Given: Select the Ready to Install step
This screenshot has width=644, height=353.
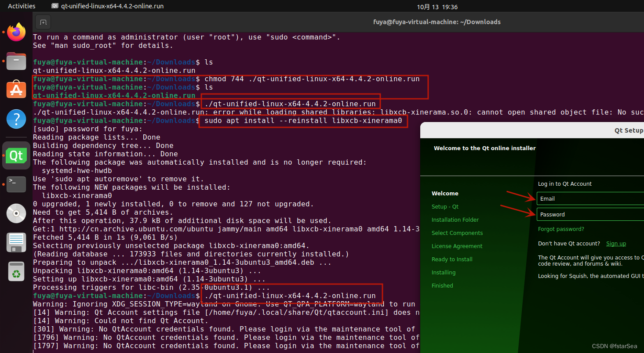Looking at the screenshot, I should [x=452, y=259].
